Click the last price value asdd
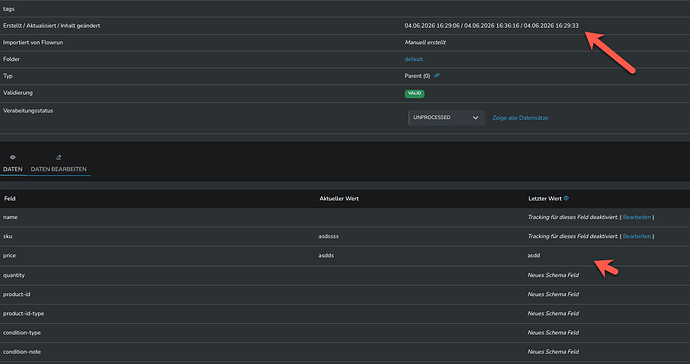The height and width of the screenshot is (364, 690). point(534,255)
